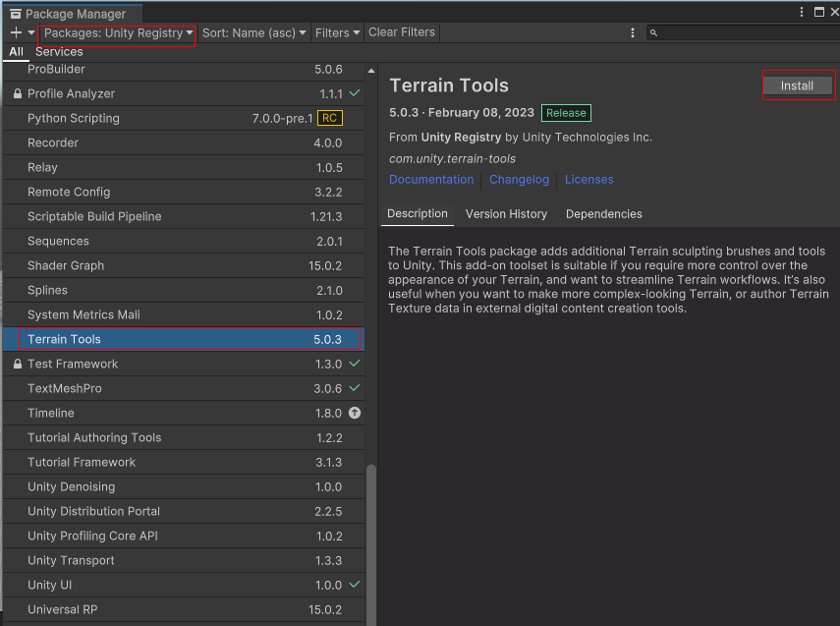Click the com.unity.terrain-tools package ID text
The height and width of the screenshot is (626, 840).
[x=452, y=159]
